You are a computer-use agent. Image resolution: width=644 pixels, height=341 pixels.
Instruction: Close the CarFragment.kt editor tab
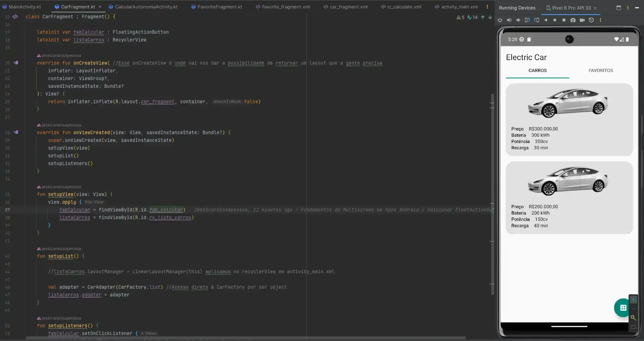click(x=100, y=7)
